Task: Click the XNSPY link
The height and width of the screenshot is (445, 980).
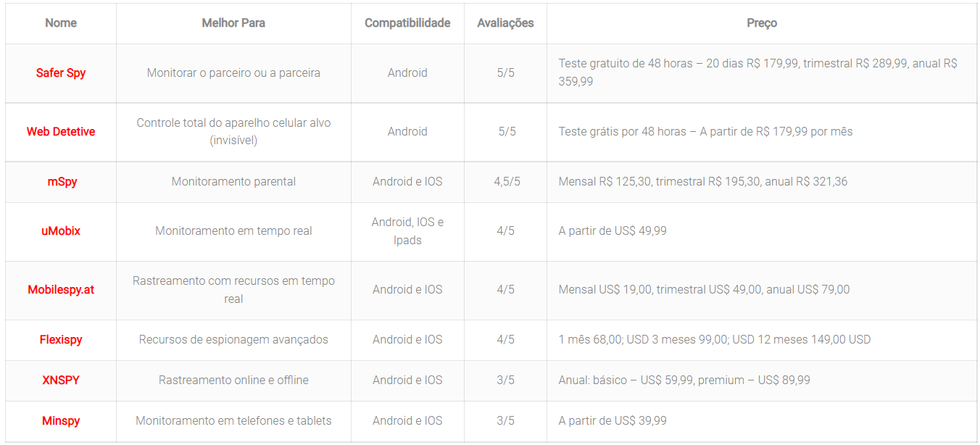Action: coord(61,380)
